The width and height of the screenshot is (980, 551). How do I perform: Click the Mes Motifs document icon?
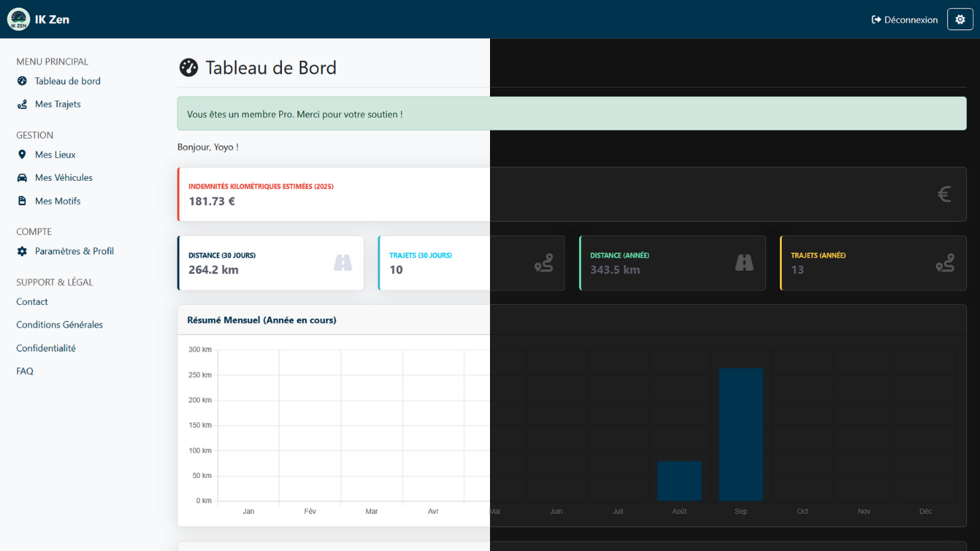click(22, 201)
